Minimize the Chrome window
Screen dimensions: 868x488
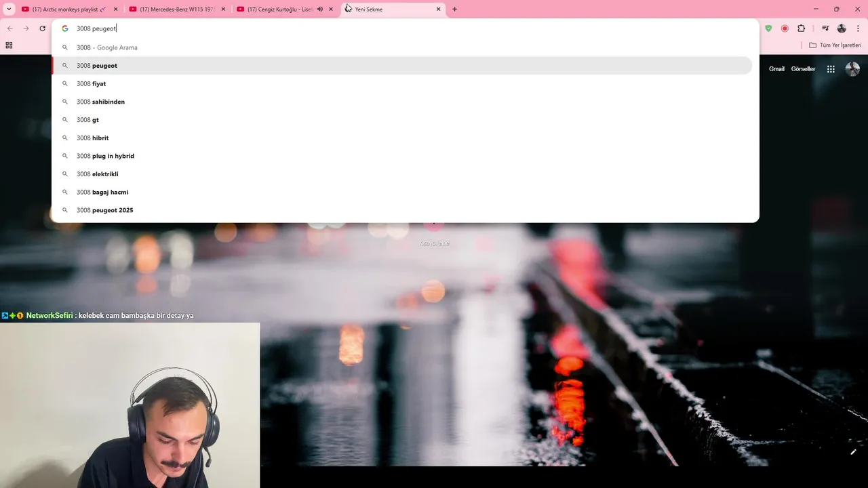click(x=816, y=9)
